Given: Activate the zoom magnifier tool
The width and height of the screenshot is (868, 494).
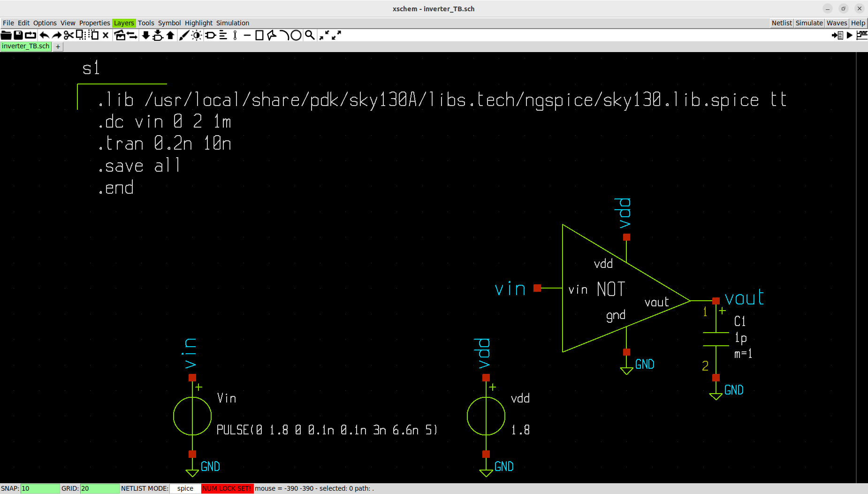Looking at the screenshot, I should [x=310, y=35].
